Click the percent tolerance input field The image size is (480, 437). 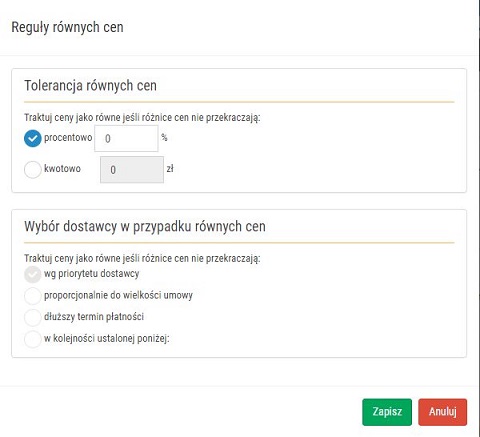click(126, 138)
